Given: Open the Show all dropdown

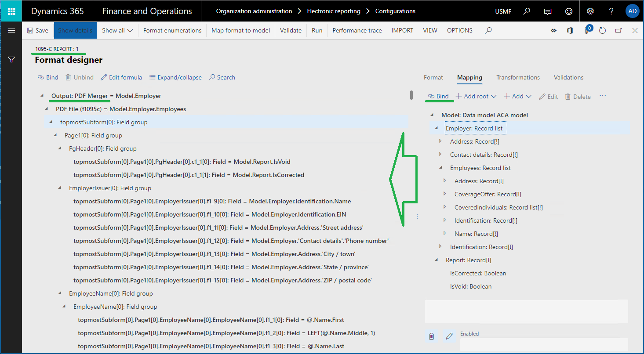Looking at the screenshot, I should click(117, 30).
